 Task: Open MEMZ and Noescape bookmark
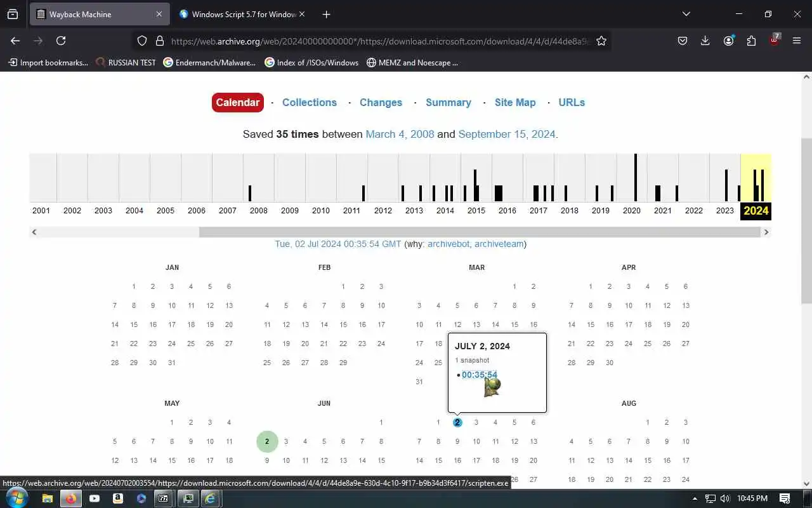[412, 62]
